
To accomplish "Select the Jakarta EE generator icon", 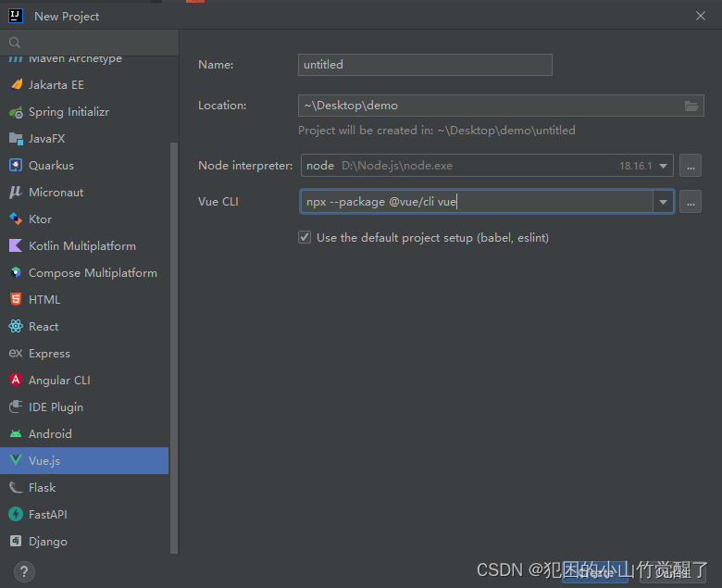I will [x=16, y=84].
